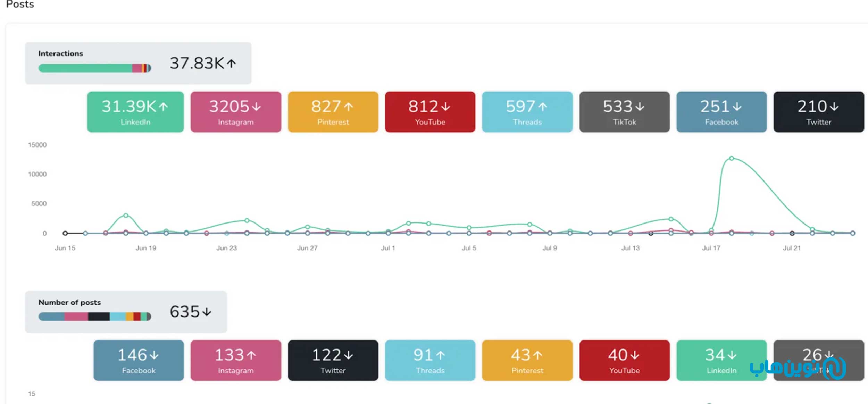Click TikTok interactions tile 533
This screenshot has height=404, width=868.
[624, 112]
